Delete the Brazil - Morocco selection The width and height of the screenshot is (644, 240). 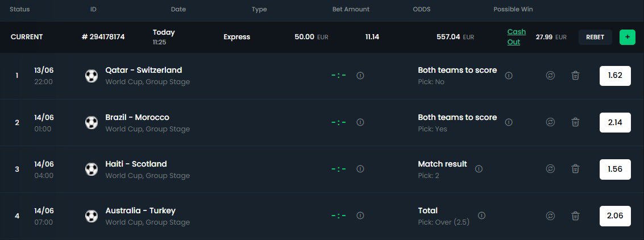pos(575,122)
